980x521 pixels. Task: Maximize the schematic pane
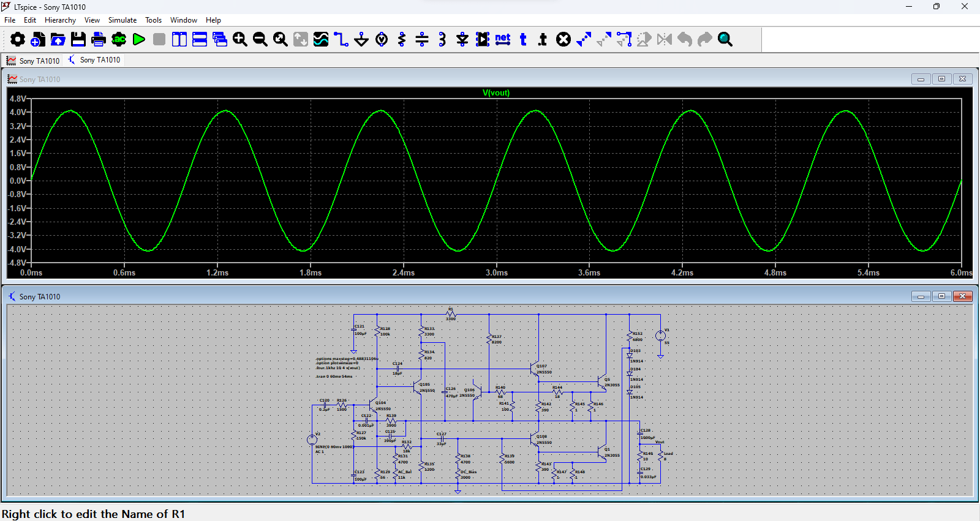pos(941,296)
